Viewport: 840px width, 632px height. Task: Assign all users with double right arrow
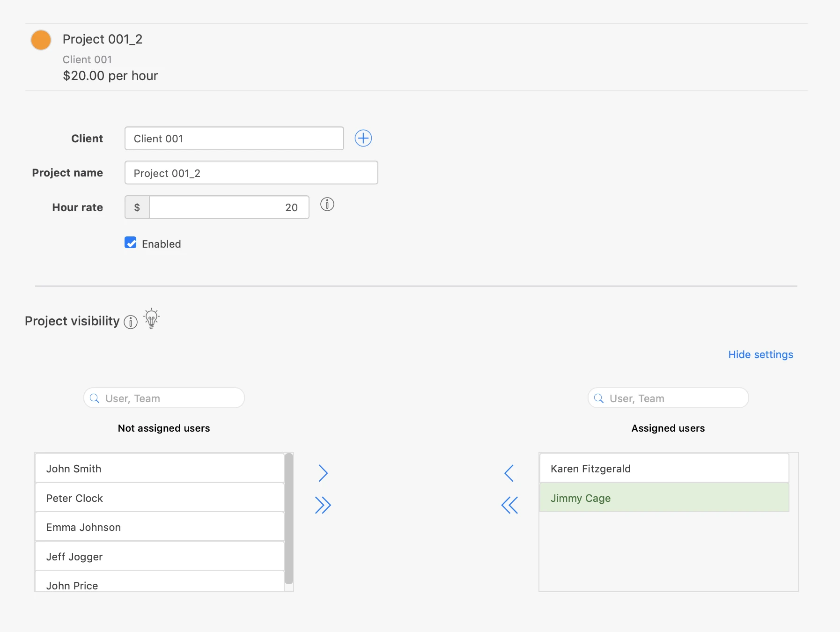pyautogui.click(x=323, y=505)
